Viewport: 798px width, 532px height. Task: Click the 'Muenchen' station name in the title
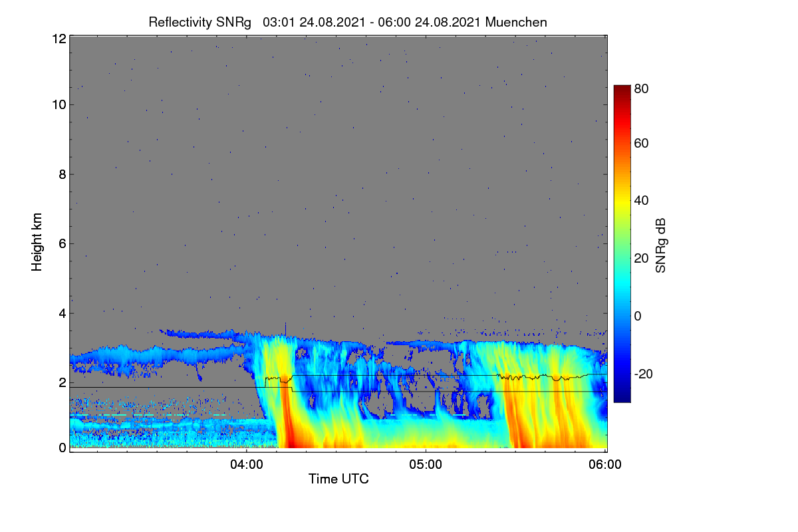point(517,22)
